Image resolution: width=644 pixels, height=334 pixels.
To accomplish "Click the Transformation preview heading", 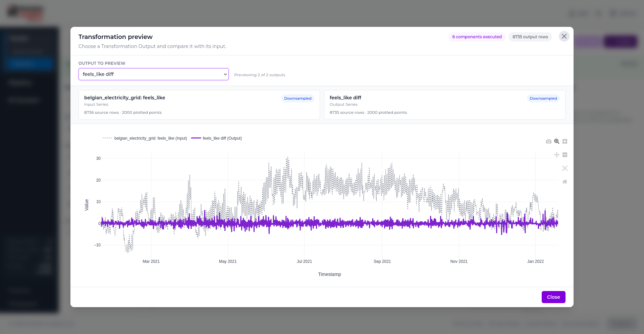I will [115, 37].
